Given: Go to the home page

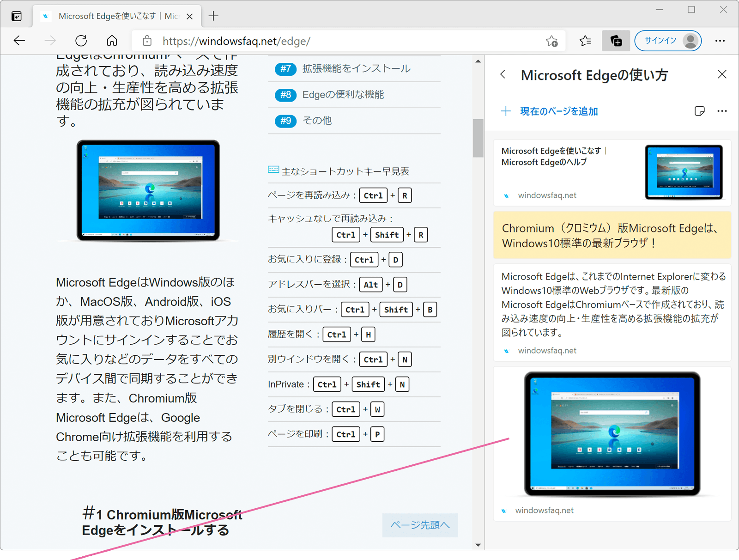Looking at the screenshot, I should coord(112,41).
